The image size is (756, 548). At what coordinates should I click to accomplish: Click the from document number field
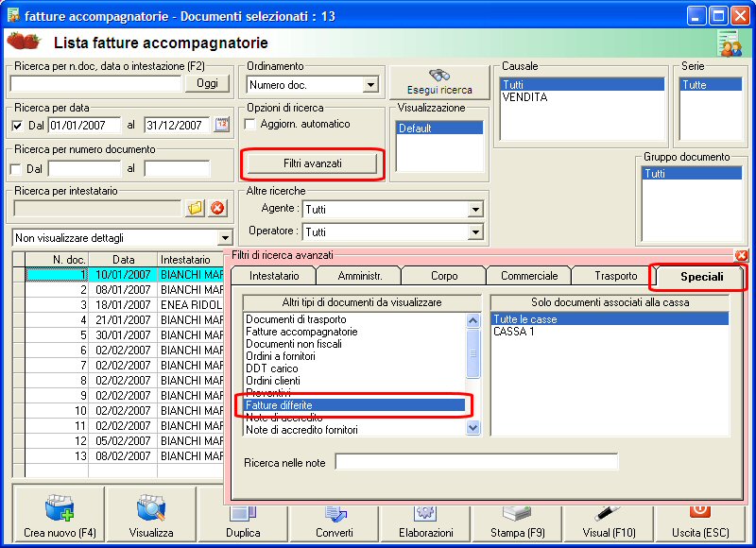[84, 169]
